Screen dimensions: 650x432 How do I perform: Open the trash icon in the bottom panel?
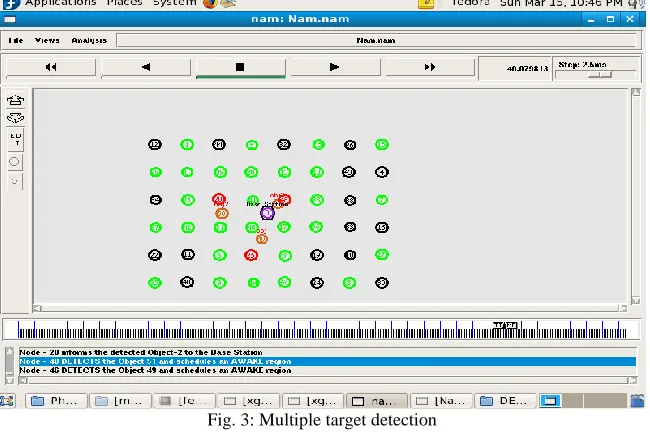[x=638, y=401]
